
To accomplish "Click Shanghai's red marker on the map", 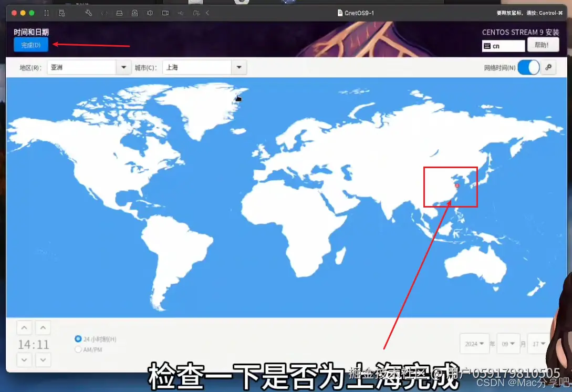I will 456,185.
